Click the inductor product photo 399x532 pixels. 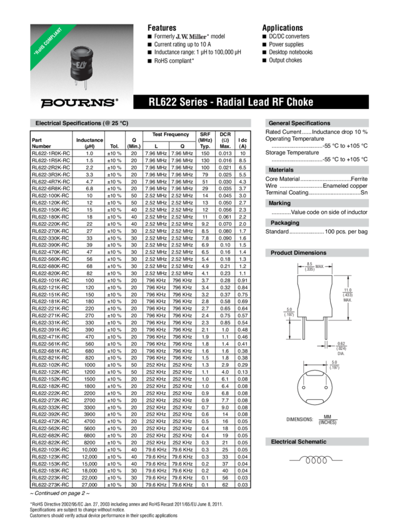(x=82, y=67)
